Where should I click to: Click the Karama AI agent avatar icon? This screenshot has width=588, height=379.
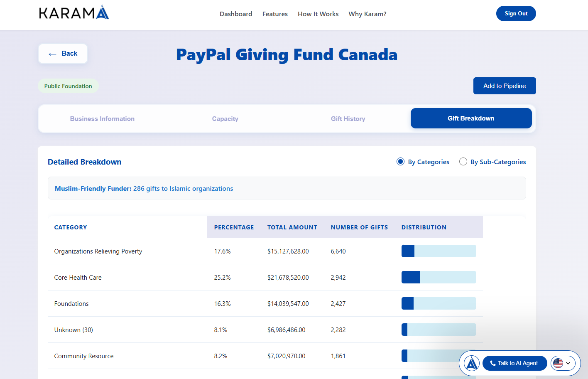coord(472,363)
